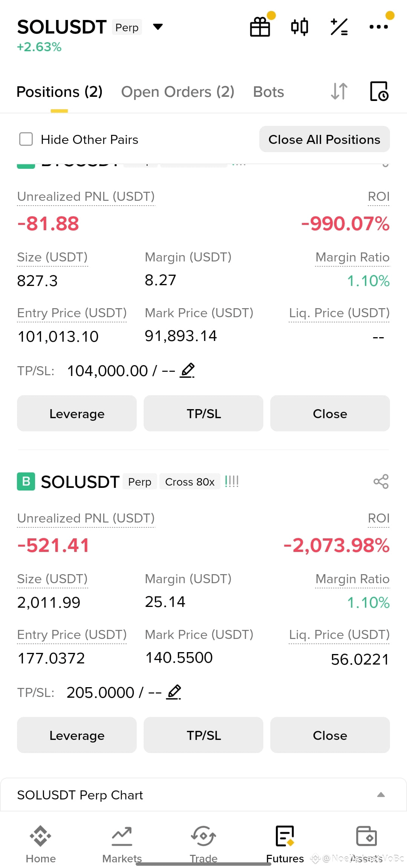
Task: Switch to Open Orders (2) tab
Action: [177, 92]
